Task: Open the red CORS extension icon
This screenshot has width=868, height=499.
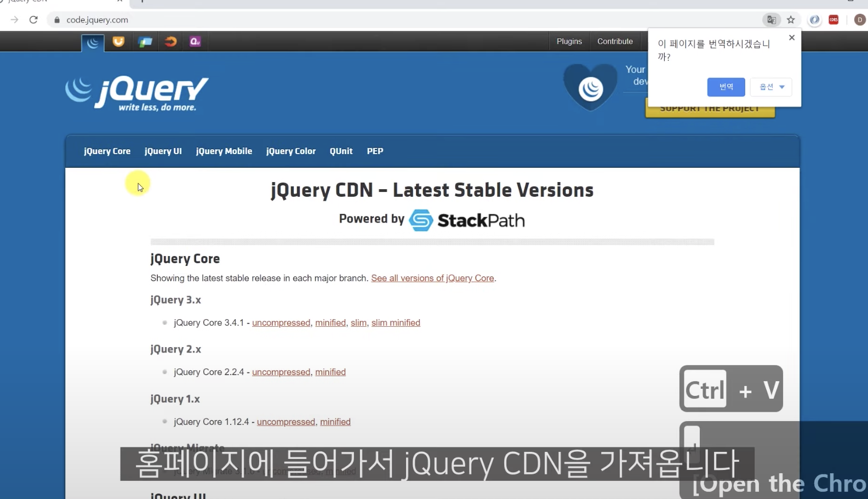Action: (834, 20)
